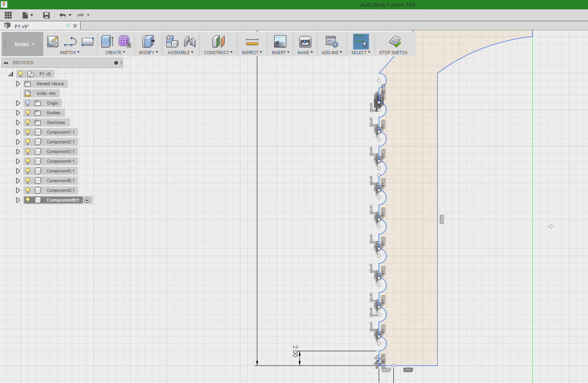Expand Component4:1 tree node
The height and width of the screenshot is (383, 588).
[x=18, y=161]
